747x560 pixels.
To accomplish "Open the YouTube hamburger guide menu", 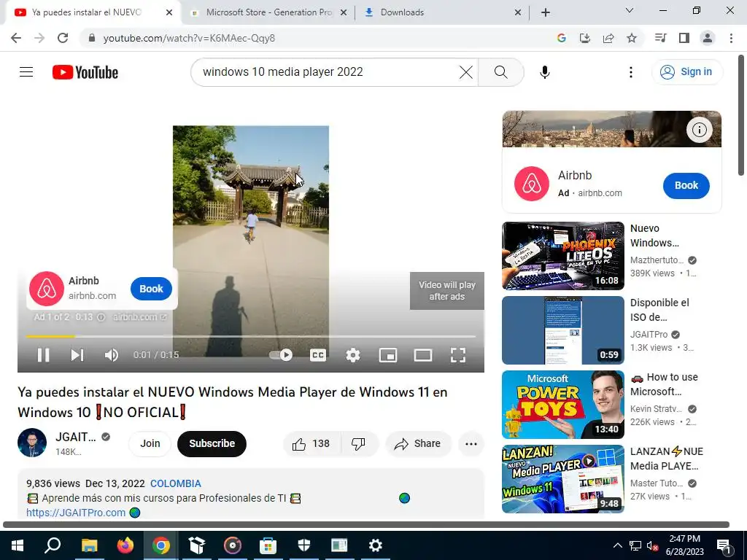I will (x=26, y=72).
